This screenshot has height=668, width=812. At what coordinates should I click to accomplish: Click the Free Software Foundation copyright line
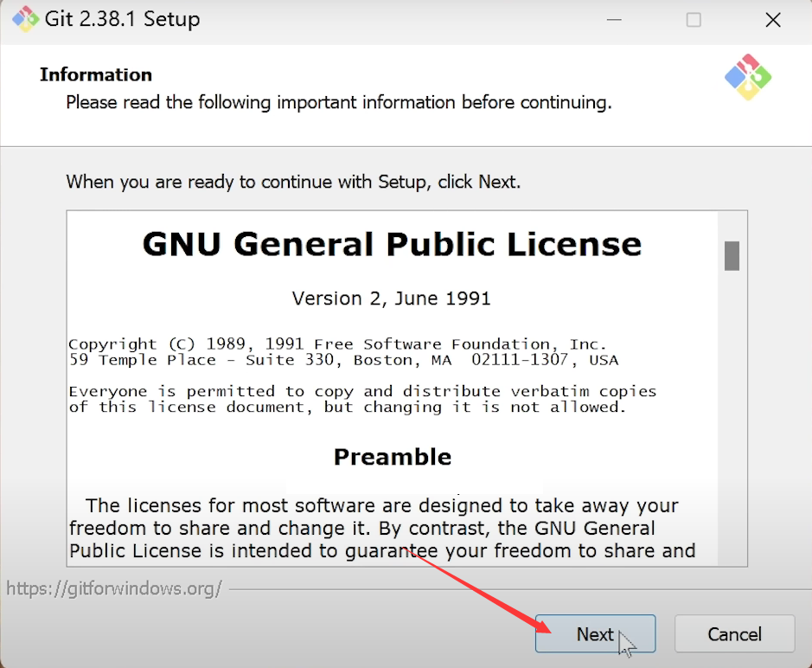tap(337, 344)
